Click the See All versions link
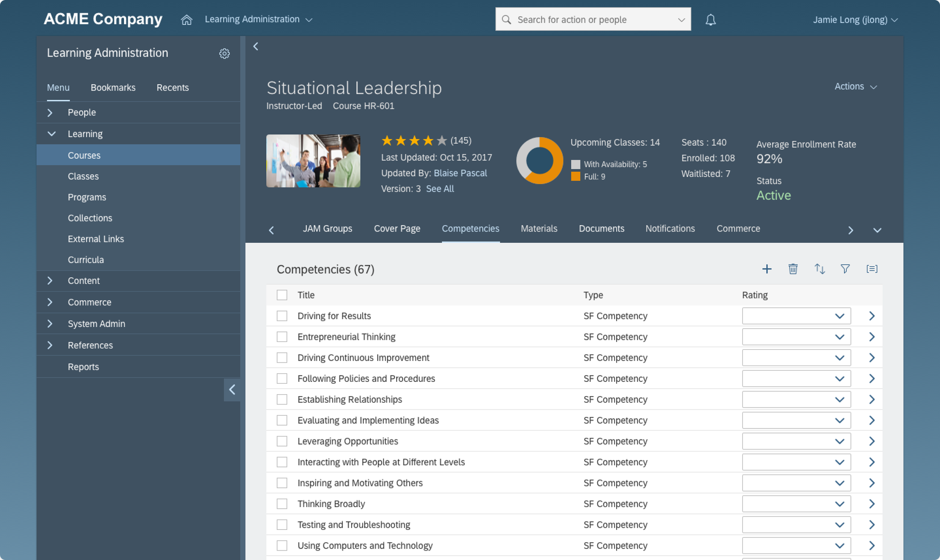The height and width of the screenshot is (560, 940). pos(440,189)
